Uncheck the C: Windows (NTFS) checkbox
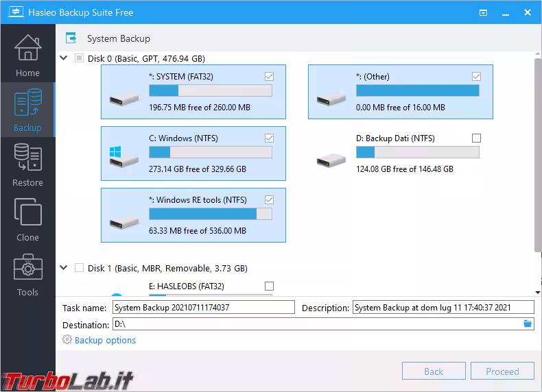Image resolution: width=542 pixels, height=392 pixels. click(269, 138)
